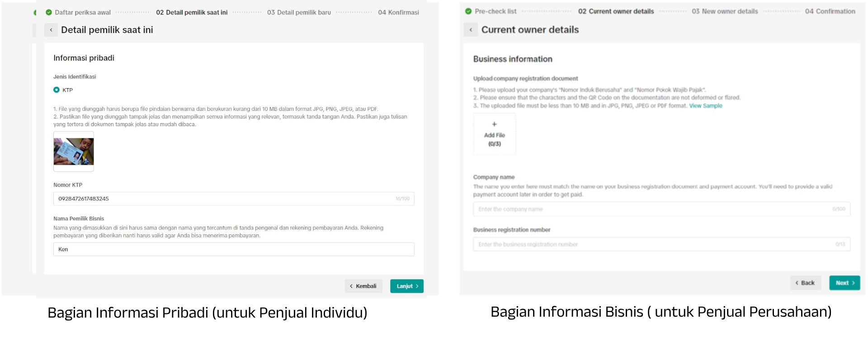Open the uploaded KTP photo thumbnail
Image resolution: width=868 pixels, height=342 pixels.
tap(74, 152)
